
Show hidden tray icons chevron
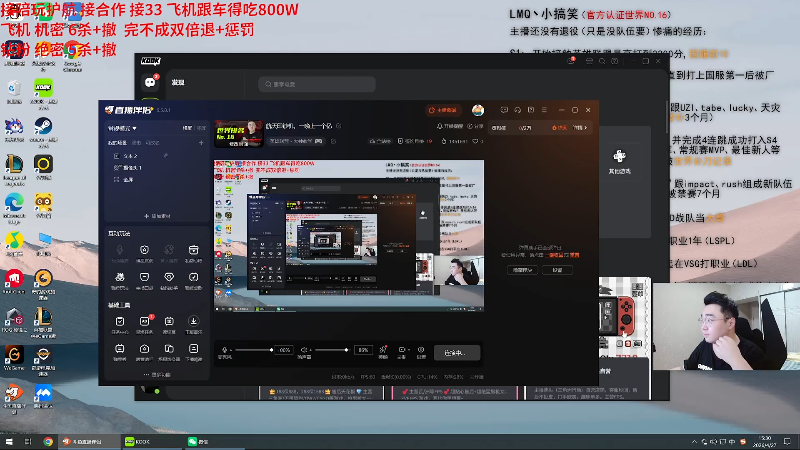[x=694, y=441]
